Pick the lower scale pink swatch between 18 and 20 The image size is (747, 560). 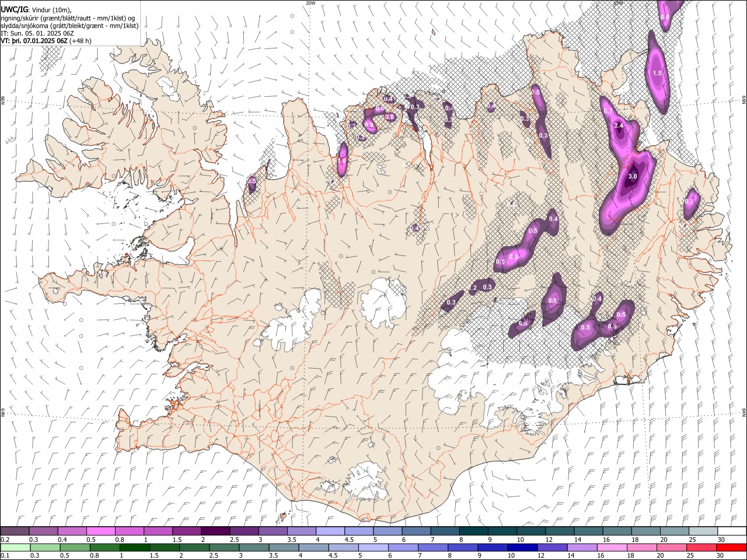coord(643,547)
